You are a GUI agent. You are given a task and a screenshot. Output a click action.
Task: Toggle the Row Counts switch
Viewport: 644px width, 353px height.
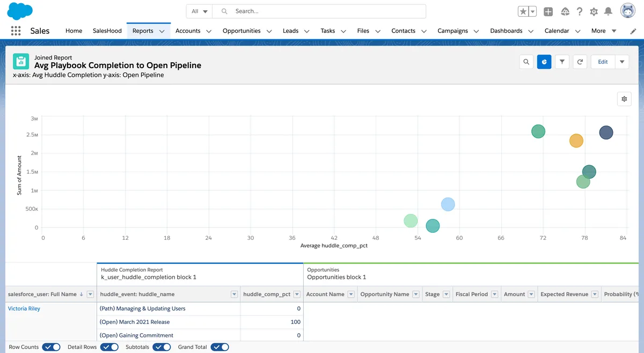click(51, 347)
